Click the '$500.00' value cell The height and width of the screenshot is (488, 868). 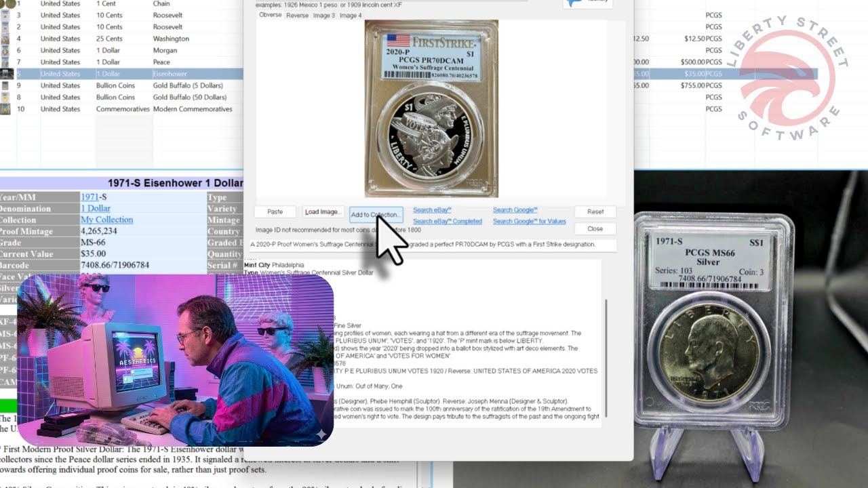692,62
